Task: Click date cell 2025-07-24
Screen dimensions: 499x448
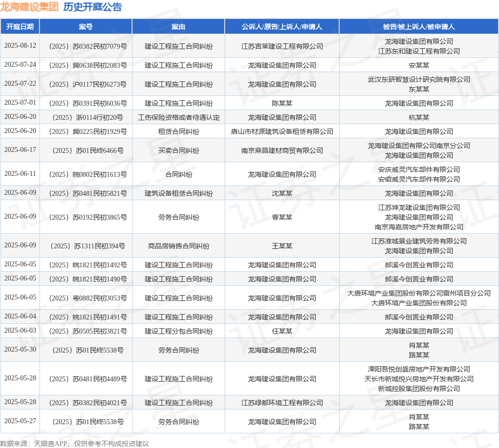Action: point(20,65)
